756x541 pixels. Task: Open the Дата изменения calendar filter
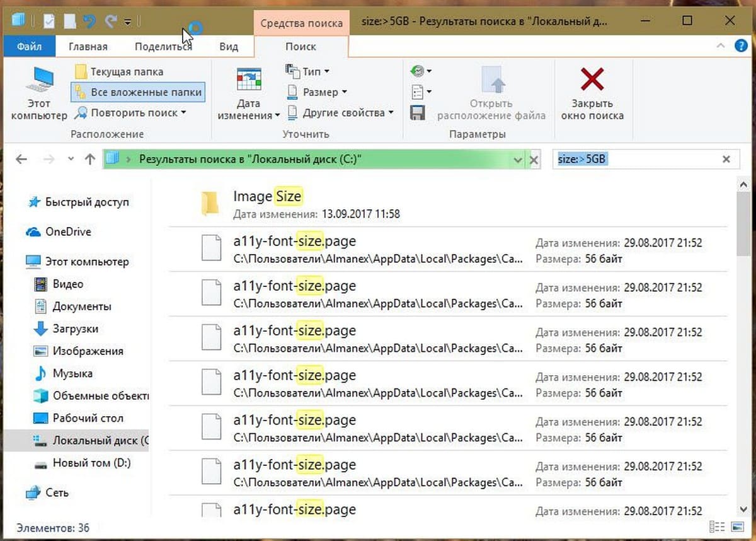click(249, 93)
